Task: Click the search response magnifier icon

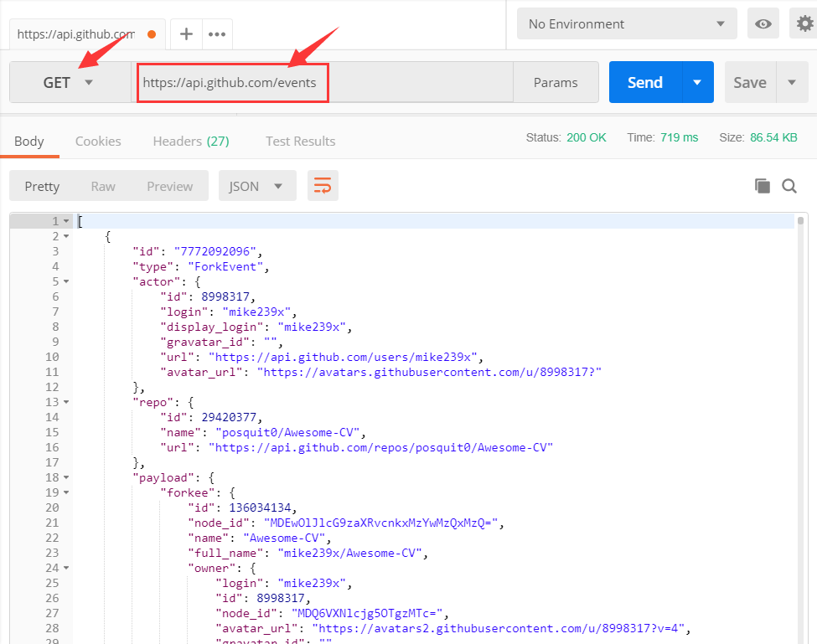Action: pyautogui.click(x=789, y=186)
